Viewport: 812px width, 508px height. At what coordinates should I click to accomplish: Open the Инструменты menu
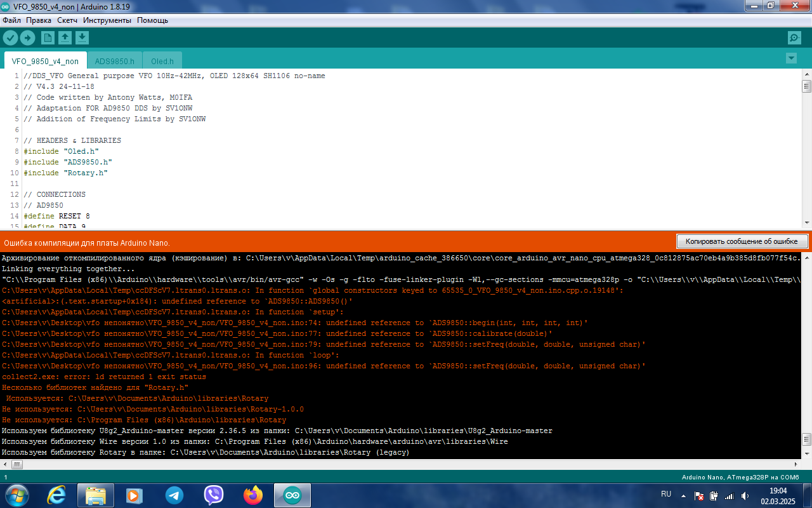point(107,20)
